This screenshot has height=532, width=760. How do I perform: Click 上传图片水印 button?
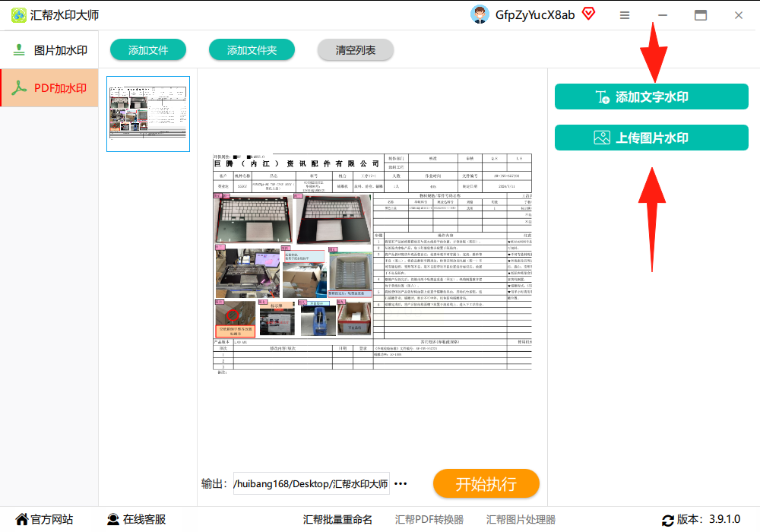tap(651, 138)
